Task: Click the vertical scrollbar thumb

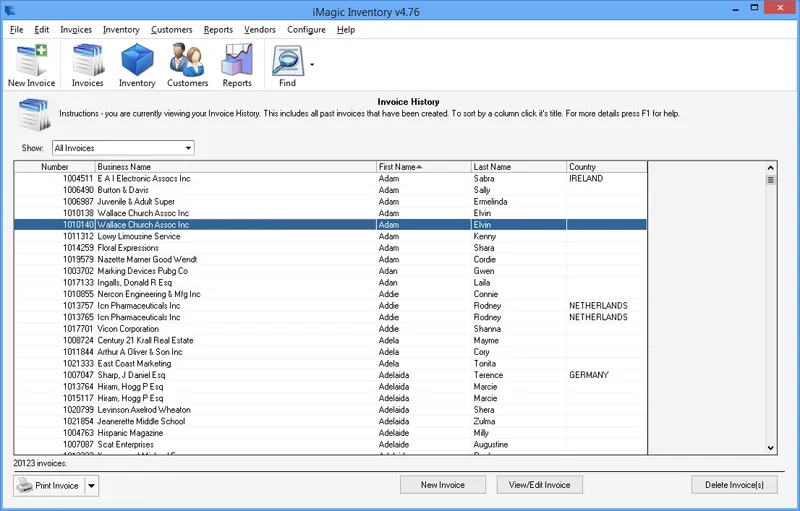Action: click(770, 180)
